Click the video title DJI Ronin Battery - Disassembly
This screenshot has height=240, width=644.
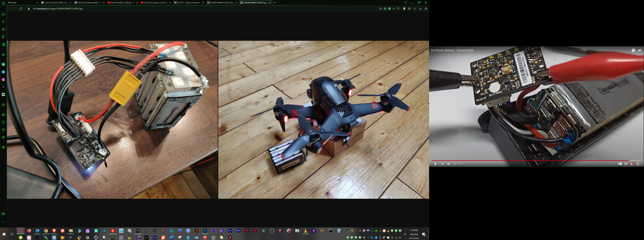[452, 50]
